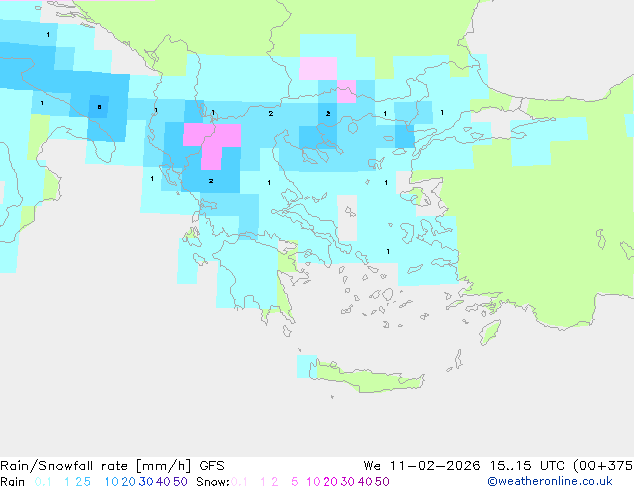Pick the rain legend value 20
Screen dimensions: 634x490
point(128,482)
